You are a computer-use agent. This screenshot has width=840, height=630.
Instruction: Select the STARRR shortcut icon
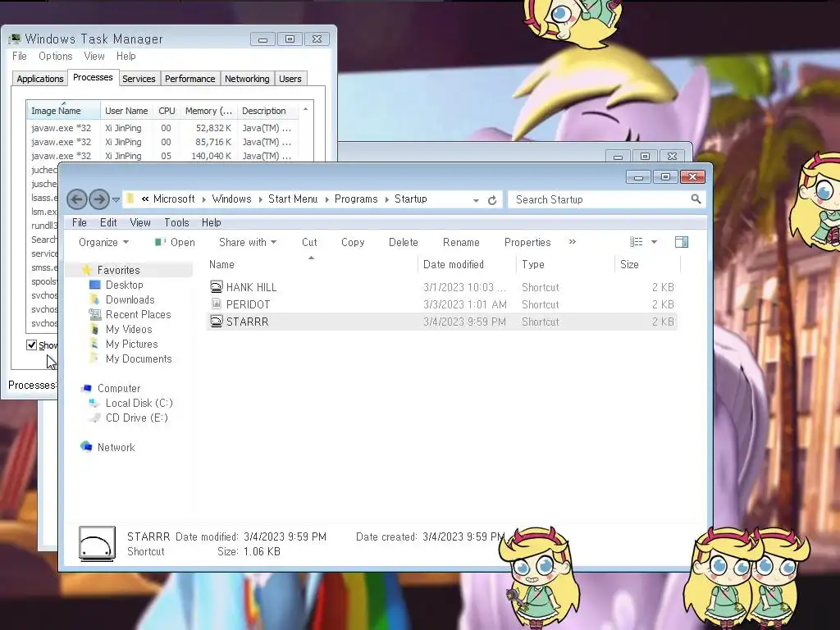[216, 321]
